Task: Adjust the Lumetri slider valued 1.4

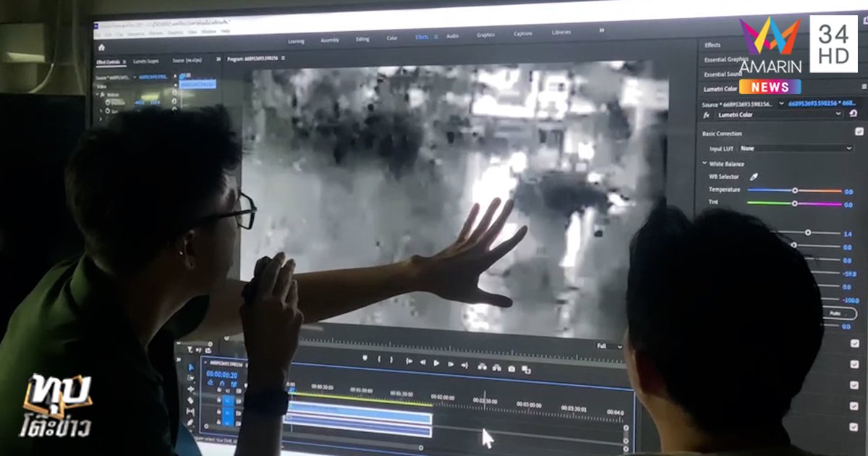Action: click(x=807, y=232)
